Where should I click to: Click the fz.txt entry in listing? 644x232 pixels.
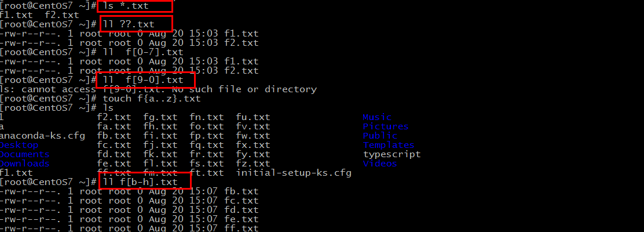pyautogui.click(x=253, y=164)
